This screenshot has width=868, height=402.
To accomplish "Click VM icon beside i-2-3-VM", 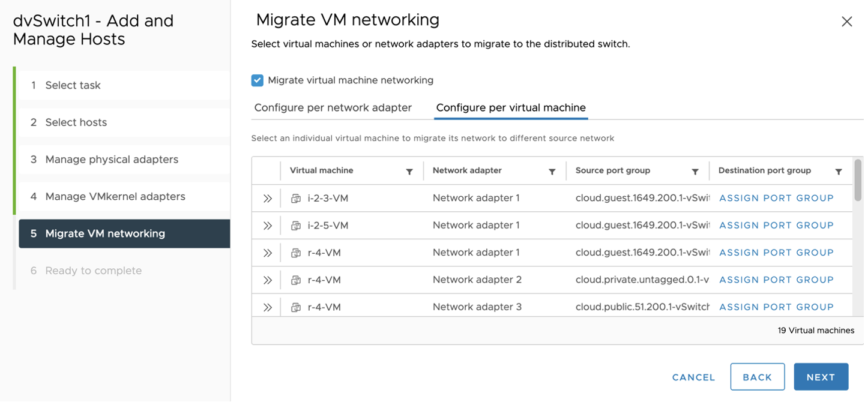I will (x=296, y=199).
